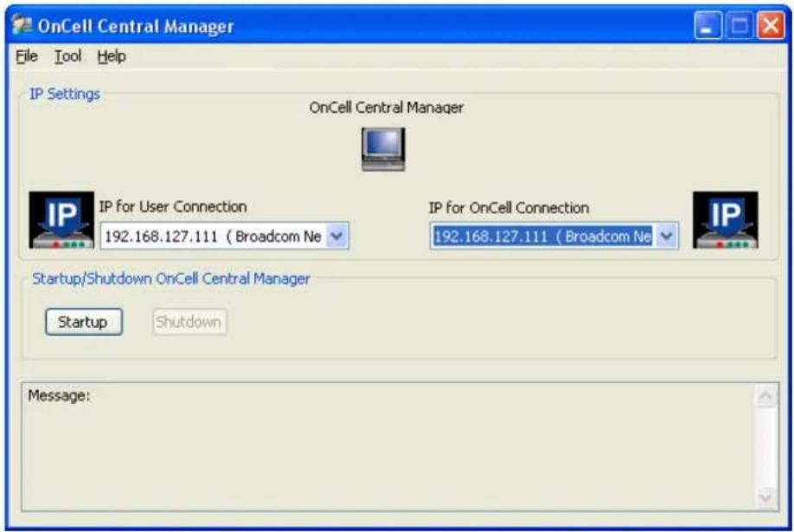Image resolution: width=794 pixels, height=532 pixels.
Task: Select the User Connection IP address field
Action: coord(224,236)
